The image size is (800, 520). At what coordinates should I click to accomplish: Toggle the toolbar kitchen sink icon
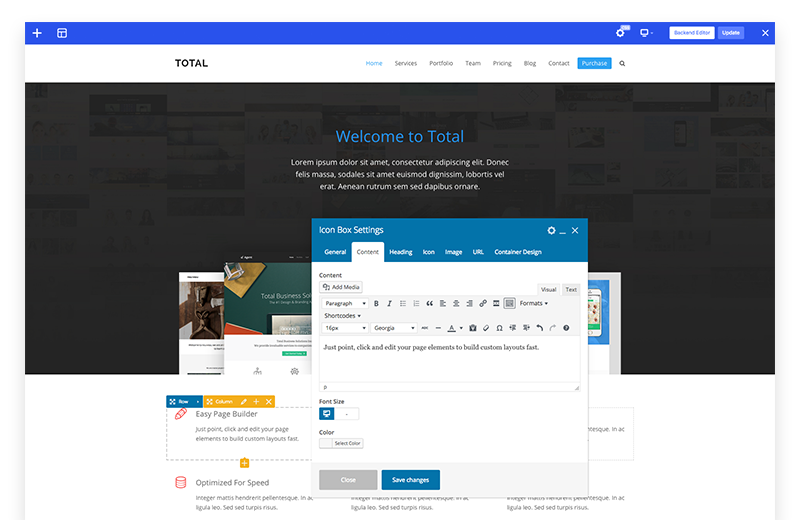click(x=509, y=303)
